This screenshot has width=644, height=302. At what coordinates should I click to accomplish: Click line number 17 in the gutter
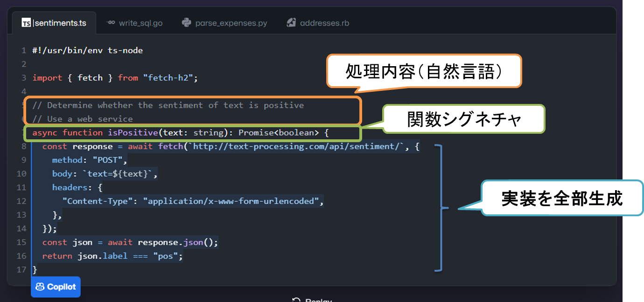(21, 270)
